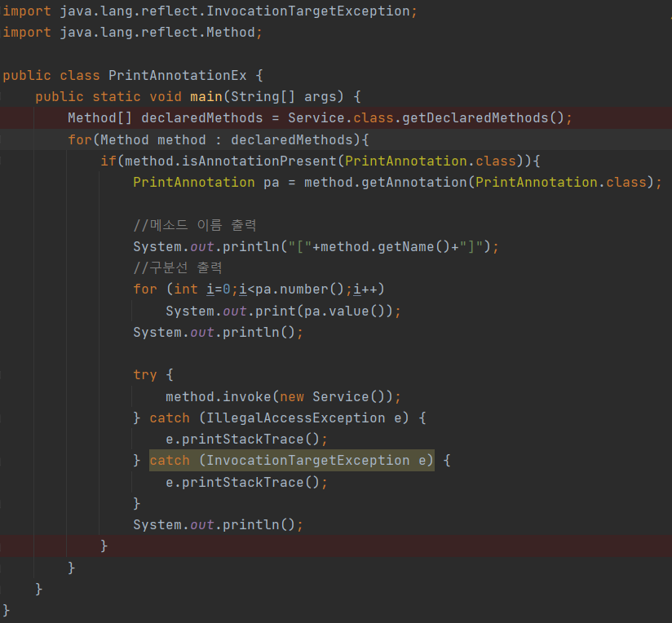Click the method.invoke(new Service()) line
Screen dimensions: 672x623
283,397
